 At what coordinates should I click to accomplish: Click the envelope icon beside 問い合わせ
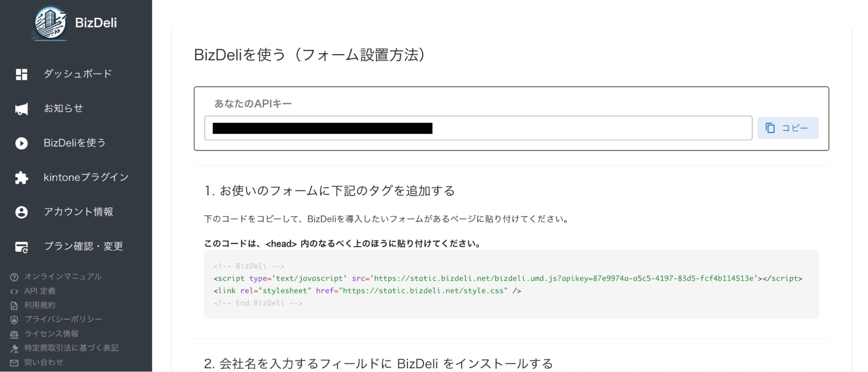pyautogui.click(x=14, y=363)
